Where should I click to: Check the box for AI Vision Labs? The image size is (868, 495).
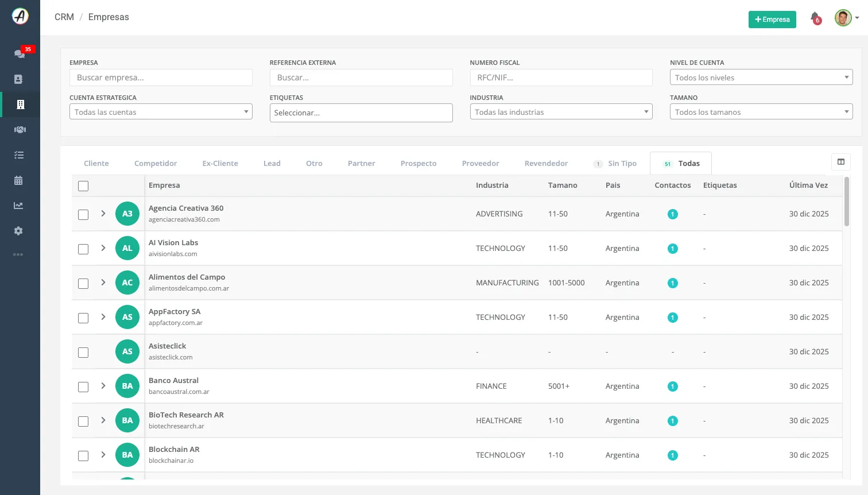coord(83,249)
